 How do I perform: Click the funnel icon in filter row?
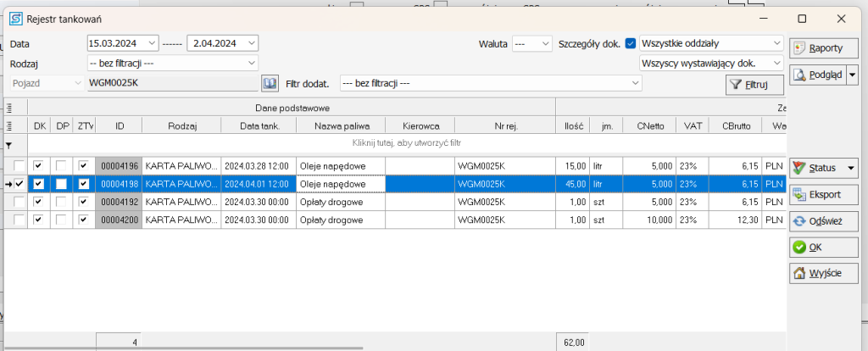pos(8,145)
